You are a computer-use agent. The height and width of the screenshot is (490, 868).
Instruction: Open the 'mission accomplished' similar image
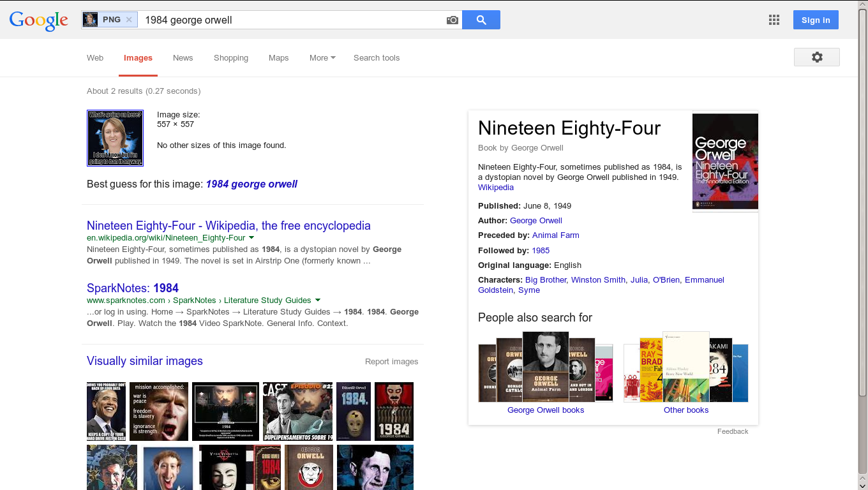159,412
